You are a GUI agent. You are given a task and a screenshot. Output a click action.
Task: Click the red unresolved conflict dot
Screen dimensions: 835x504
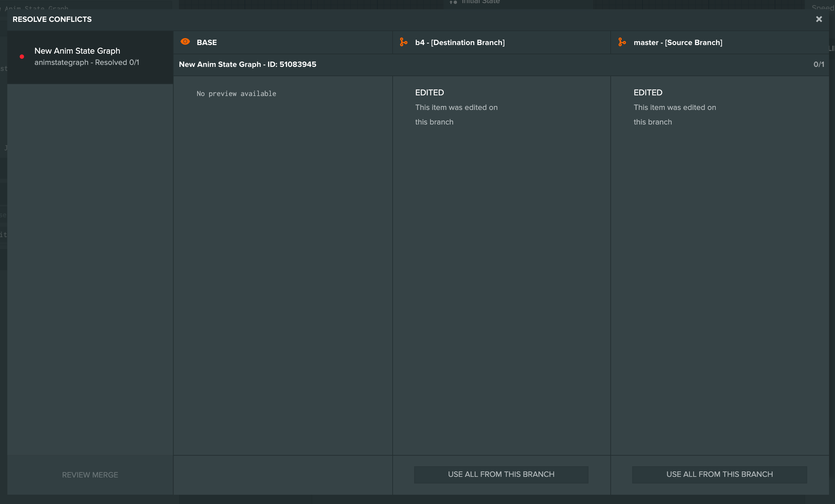tap(22, 57)
